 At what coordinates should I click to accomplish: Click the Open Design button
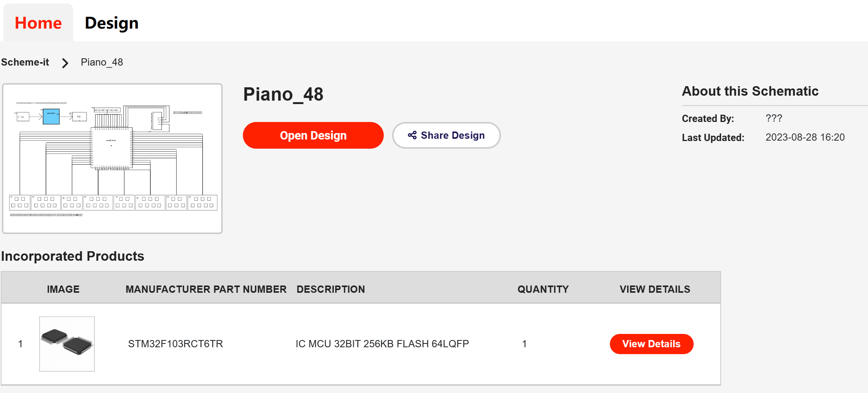[x=313, y=135]
